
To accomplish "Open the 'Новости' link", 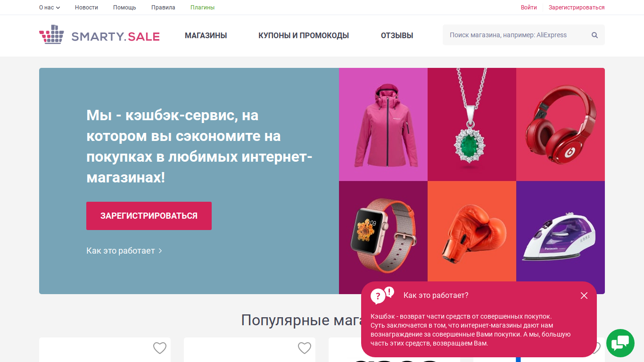I will click(87, 8).
